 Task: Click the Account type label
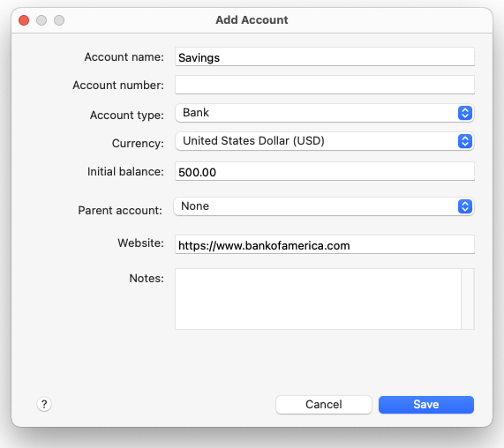(126, 115)
